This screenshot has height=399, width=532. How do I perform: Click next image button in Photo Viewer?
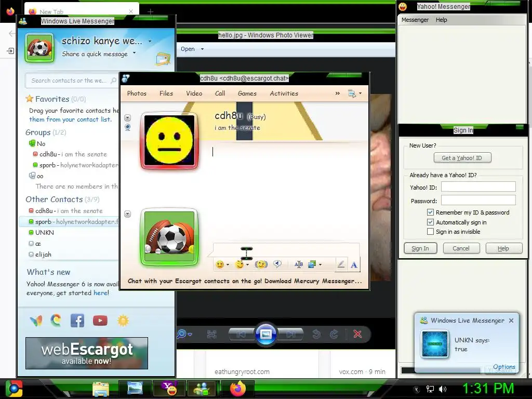tap(290, 334)
